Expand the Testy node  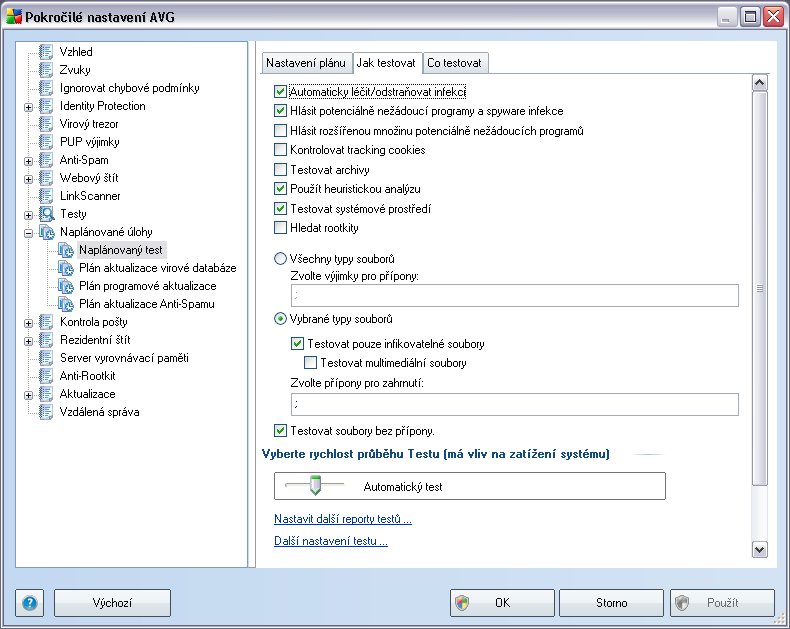pyautogui.click(x=28, y=215)
